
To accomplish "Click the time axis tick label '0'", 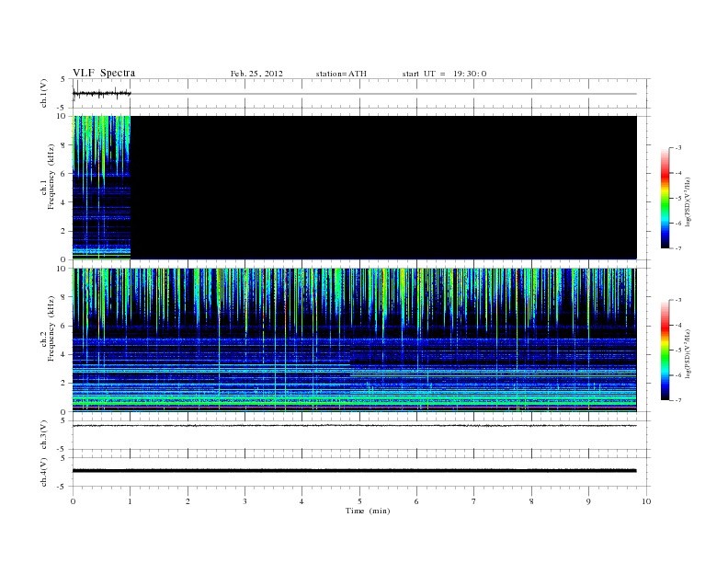I will tap(73, 501).
